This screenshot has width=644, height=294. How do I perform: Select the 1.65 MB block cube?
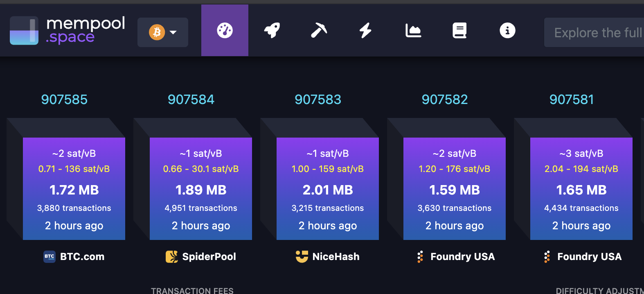click(x=581, y=189)
